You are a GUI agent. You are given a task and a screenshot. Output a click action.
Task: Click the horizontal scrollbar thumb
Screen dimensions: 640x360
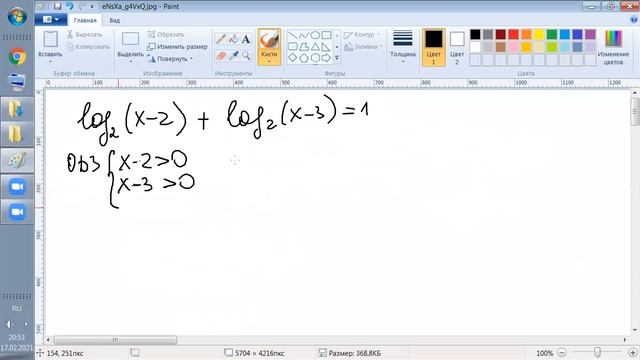coord(116,340)
